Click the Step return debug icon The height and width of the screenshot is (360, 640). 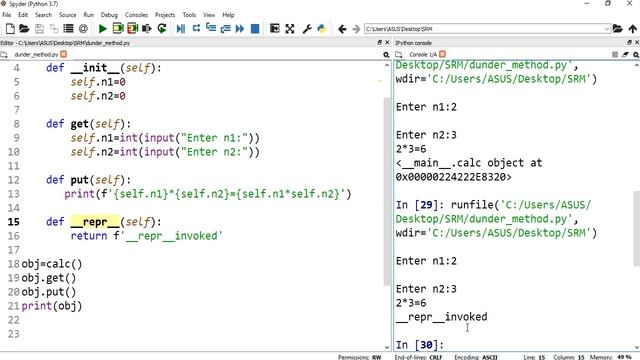(225, 29)
